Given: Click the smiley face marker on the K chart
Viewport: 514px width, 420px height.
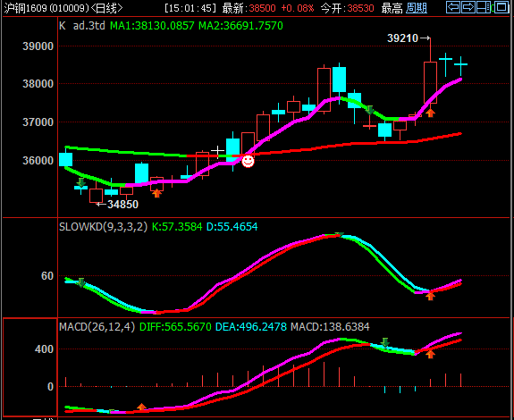Looking at the screenshot, I should 248,161.
